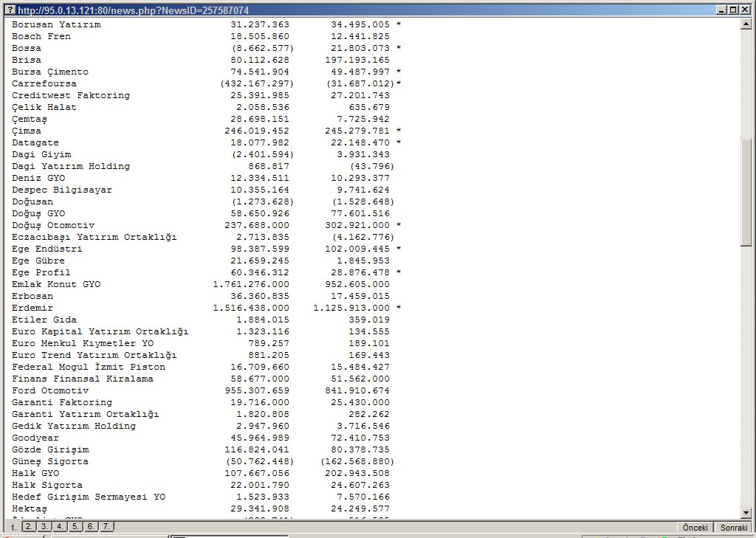The height and width of the screenshot is (538, 756).
Task: Select the Hektaş company name
Action: pyautogui.click(x=30, y=508)
